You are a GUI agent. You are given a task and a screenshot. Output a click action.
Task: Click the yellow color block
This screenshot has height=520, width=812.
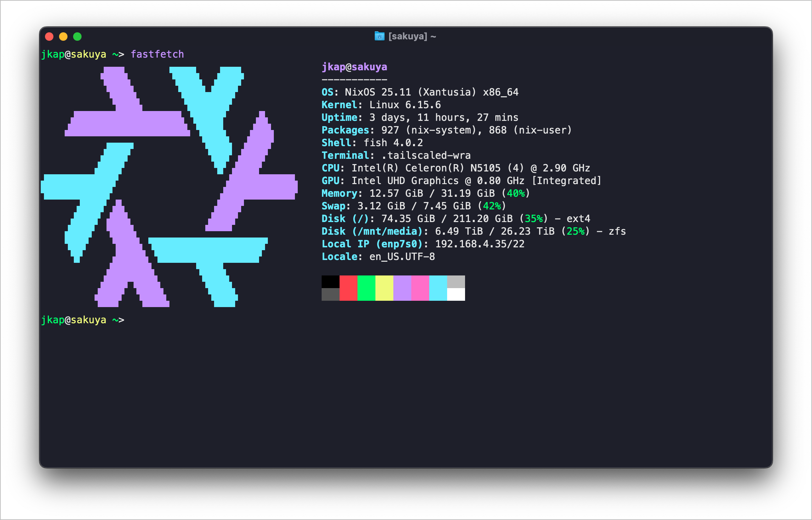coord(384,288)
